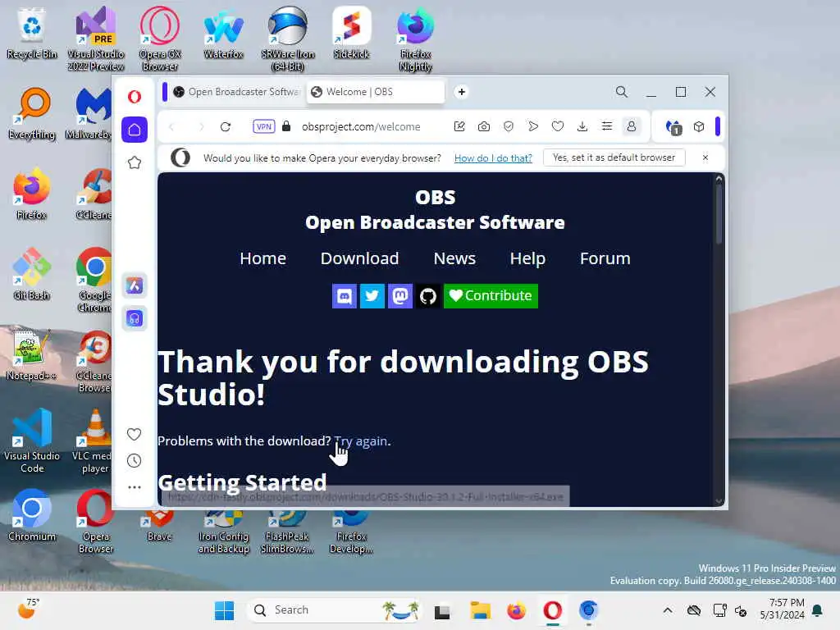Select the Welcome | OBS tab
Image resolution: width=840 pixels, height=630 pixels.
coord(376,92)
